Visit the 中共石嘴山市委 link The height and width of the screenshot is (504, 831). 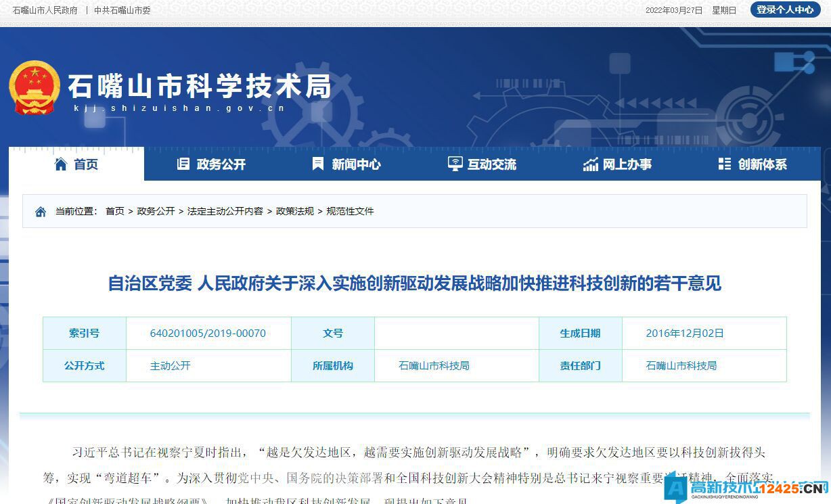point(122,10)
